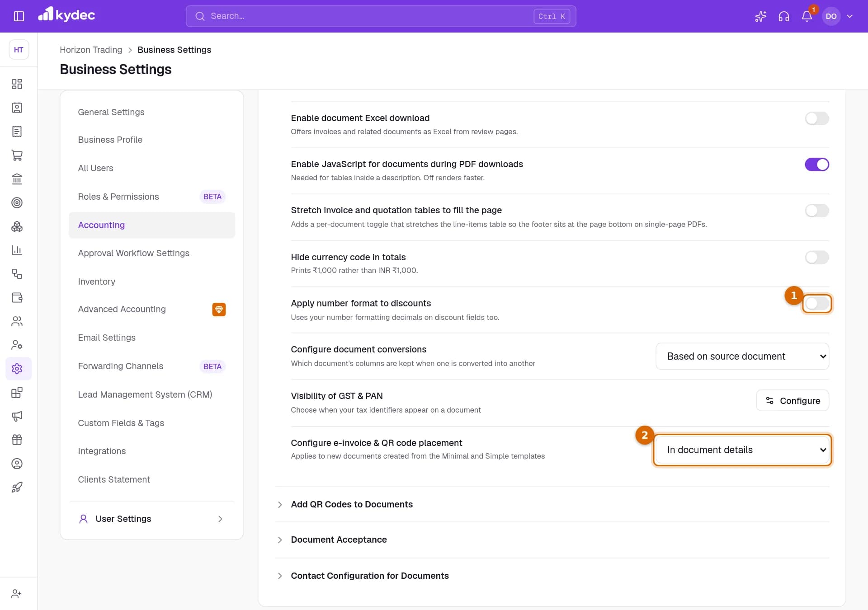Screen dimensions: 868x610
Task: Open Roles & Permissions menu item
Action: click(x=152, y=197)
